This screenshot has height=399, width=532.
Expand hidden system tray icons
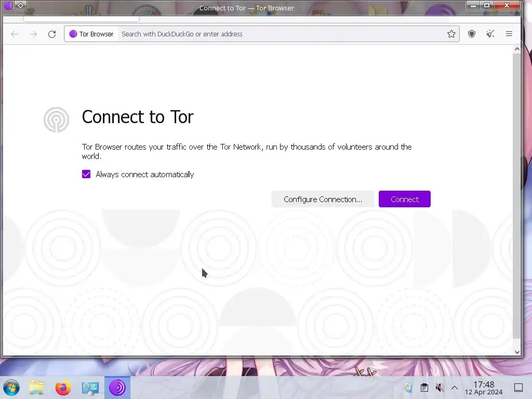coord(455,388)
